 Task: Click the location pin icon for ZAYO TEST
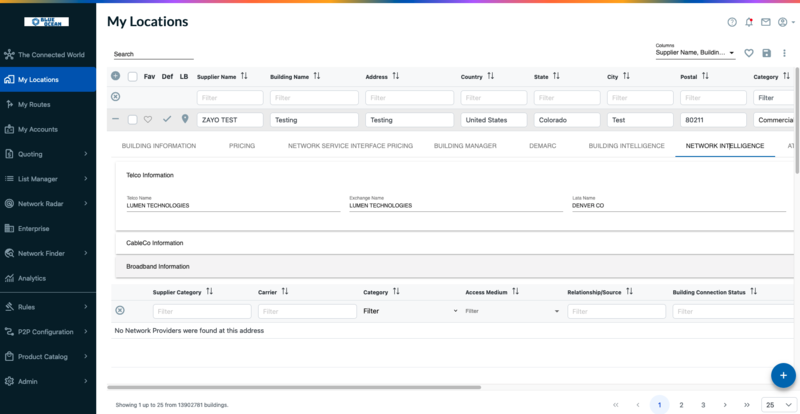point(184,119)
